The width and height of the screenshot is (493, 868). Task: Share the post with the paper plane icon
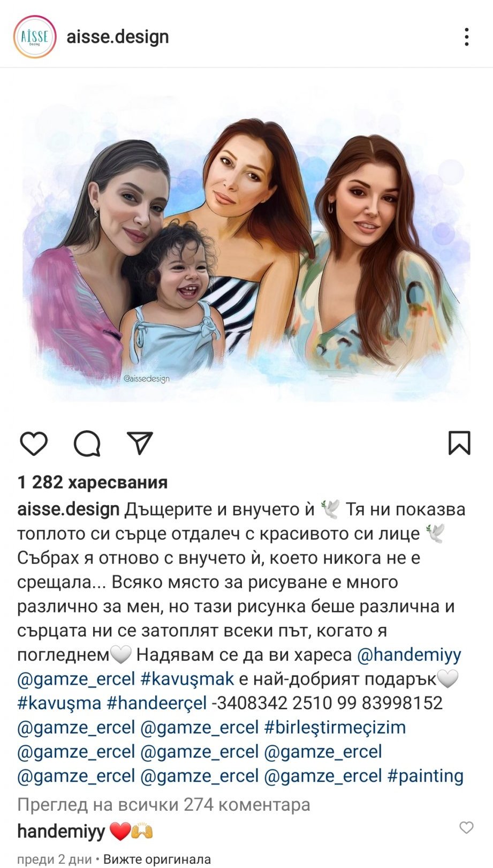point(140,443)
